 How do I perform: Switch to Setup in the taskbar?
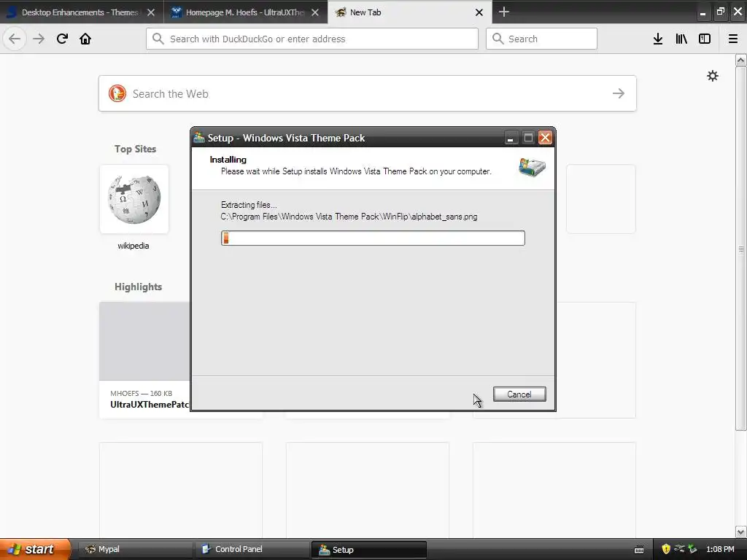click(x=368, y=549)
